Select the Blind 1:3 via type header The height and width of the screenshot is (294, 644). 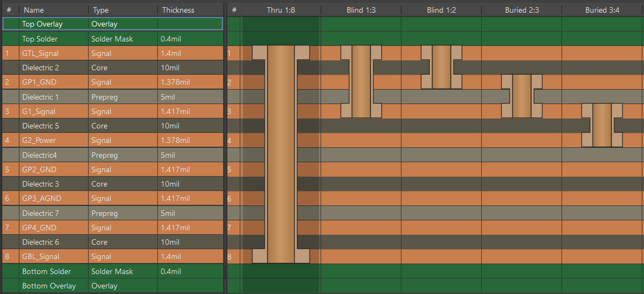(361, 10)
